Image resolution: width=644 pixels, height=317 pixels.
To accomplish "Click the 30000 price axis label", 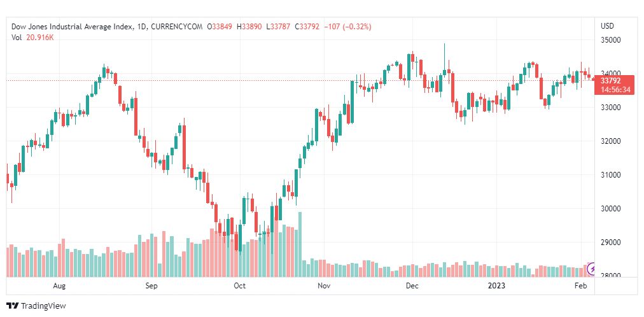I will coord(611,209).
